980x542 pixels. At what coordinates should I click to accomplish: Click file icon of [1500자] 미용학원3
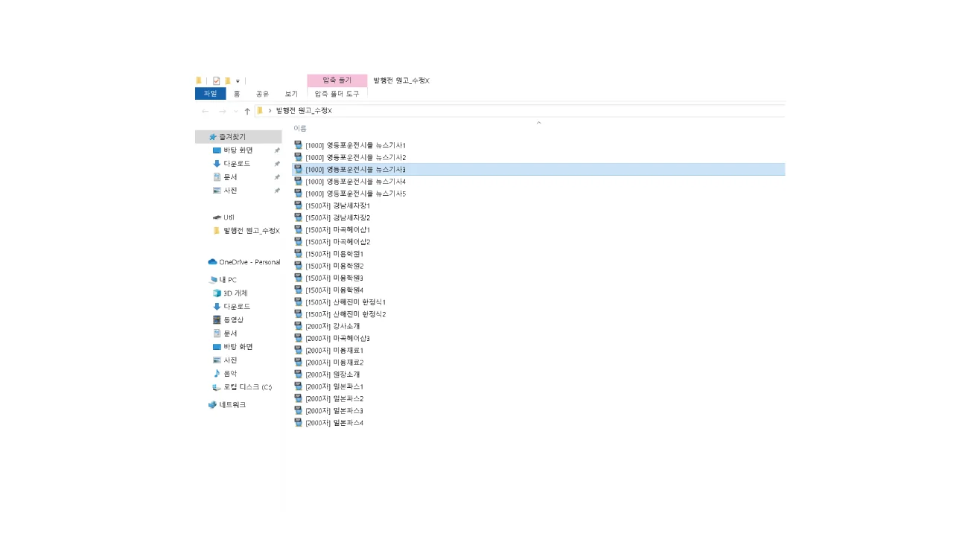[x=298, y=278]
